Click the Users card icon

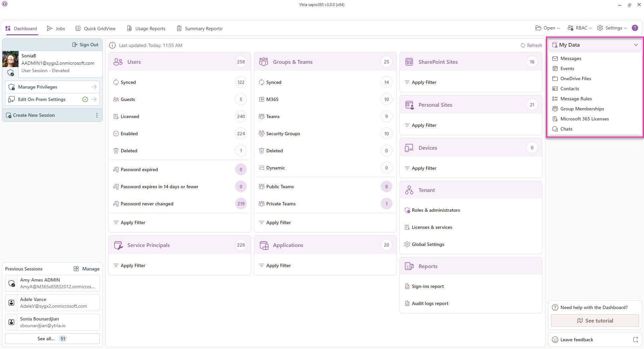(x=118, y=62)
